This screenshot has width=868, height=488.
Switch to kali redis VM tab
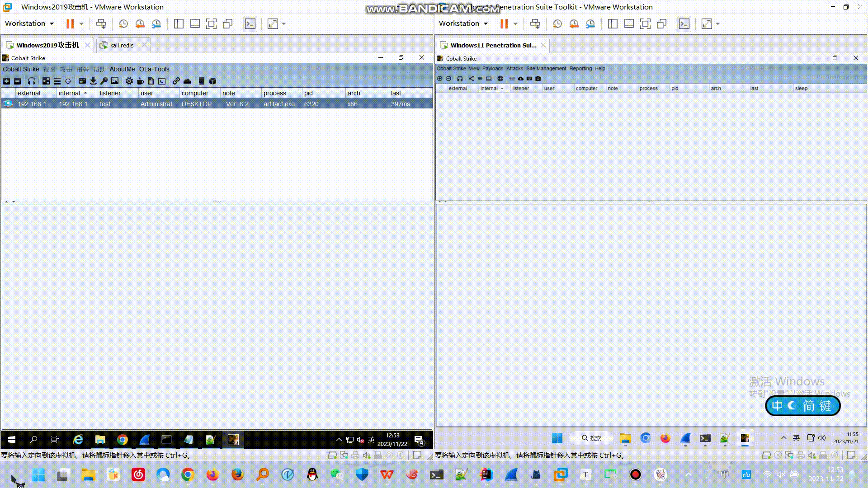tap(122, 45)
